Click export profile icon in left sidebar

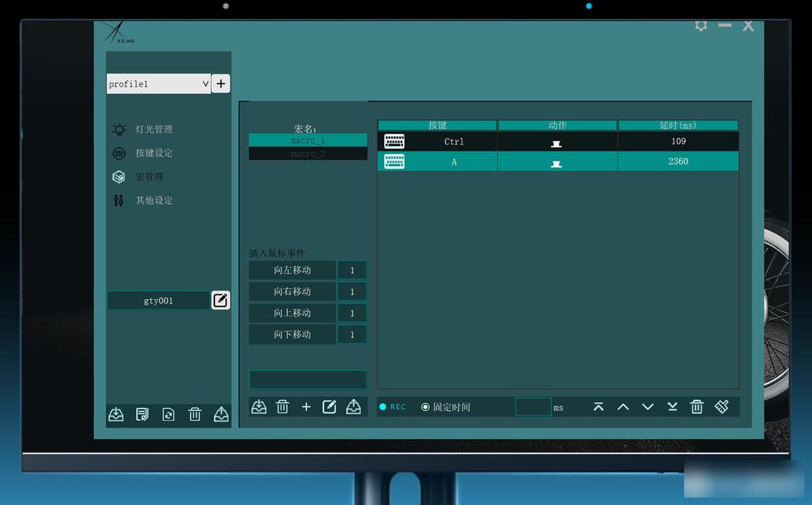[221, 415]
